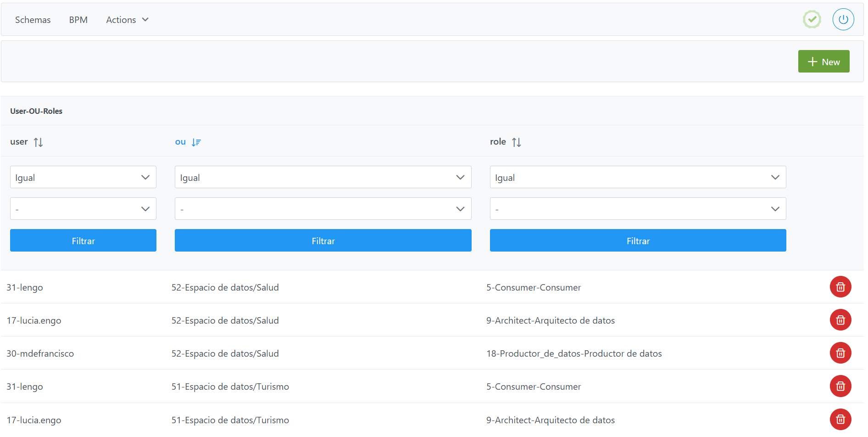Screen dimensions: 868x437
Task: Sort table by role column arrows
Action: (517, 142)
